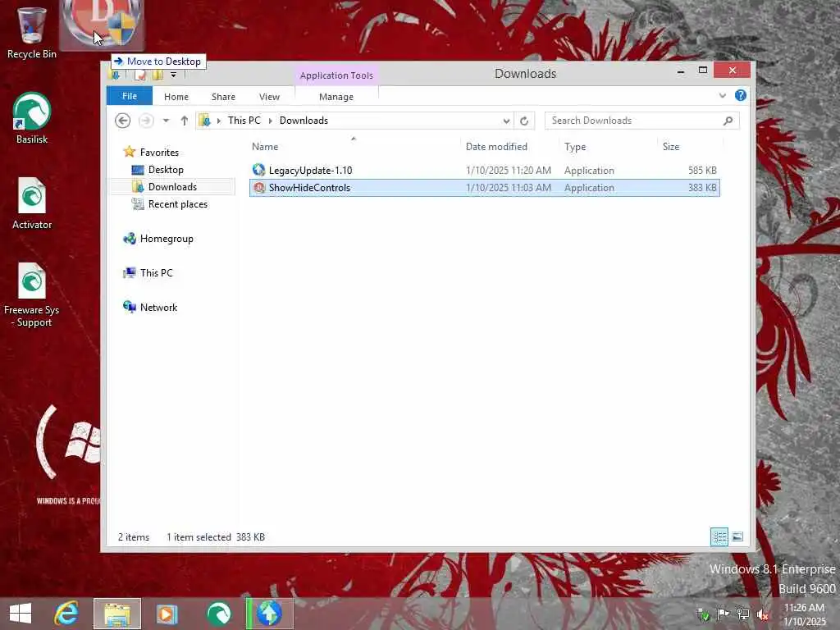The height and width of the screenshot is (630, 840).
Task: Open the Recycle Bin desktop icon
Action: point(32,32)
